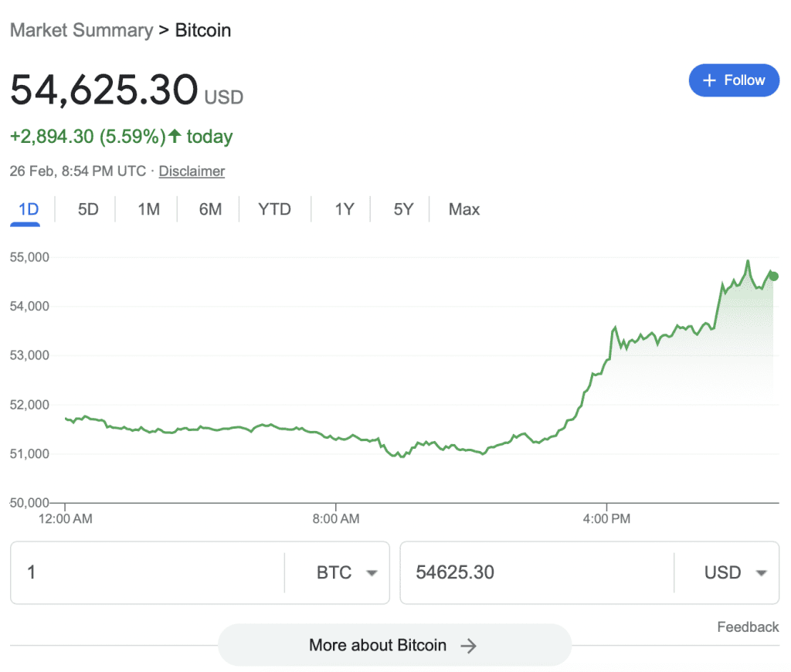The image size is (791, 672).
Task: Click the Market Summary breadcrumb
Action: point(81,31)
